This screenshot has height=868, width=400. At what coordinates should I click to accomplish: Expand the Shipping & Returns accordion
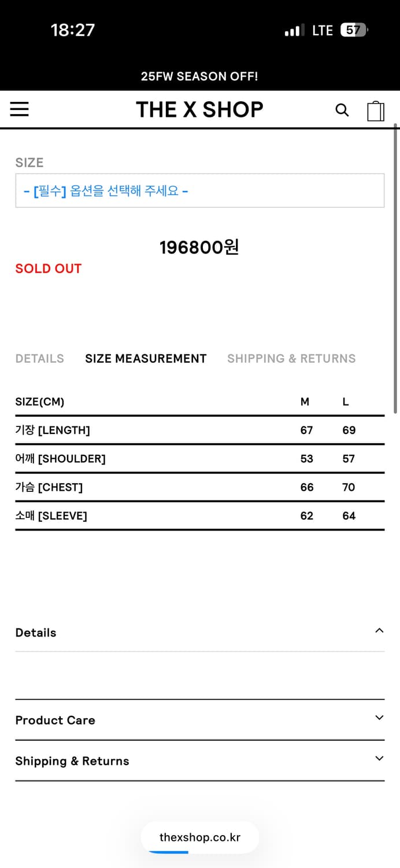click(72, 761)
